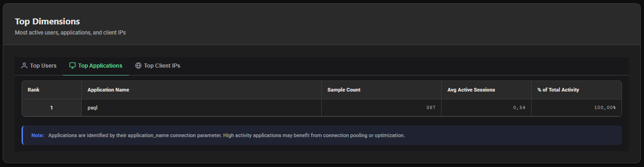Viewport: 644px width, 167px height.
Task: Click the Avg Active Sessions column header
Action: click(x=487, y=90)
